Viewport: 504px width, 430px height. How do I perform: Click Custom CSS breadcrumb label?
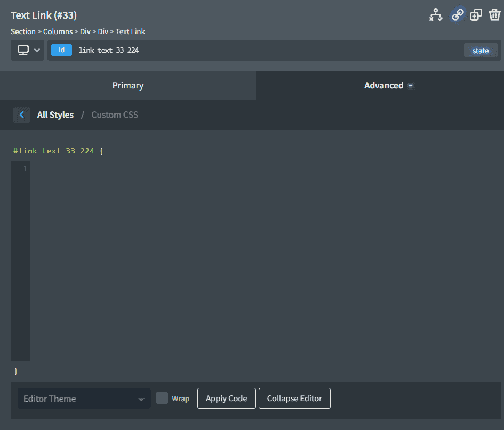pyautogui.click(x=115, y=115)
